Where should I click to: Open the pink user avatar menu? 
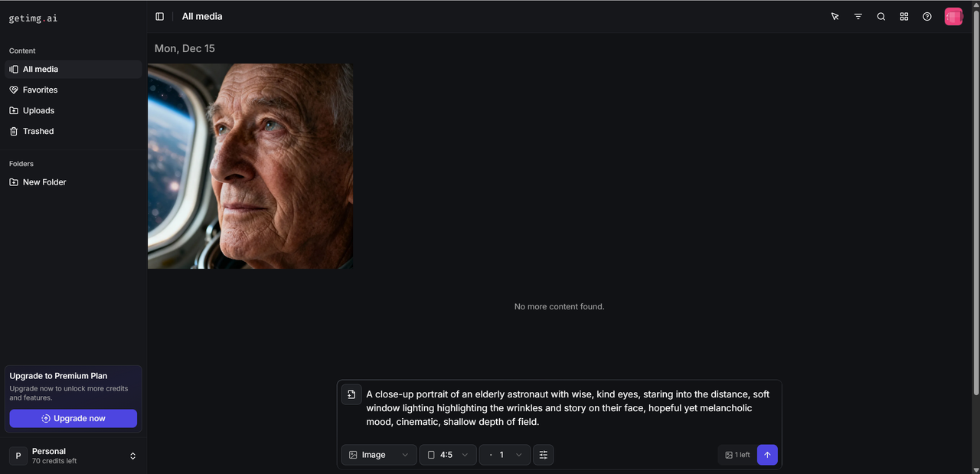[952, 16]
